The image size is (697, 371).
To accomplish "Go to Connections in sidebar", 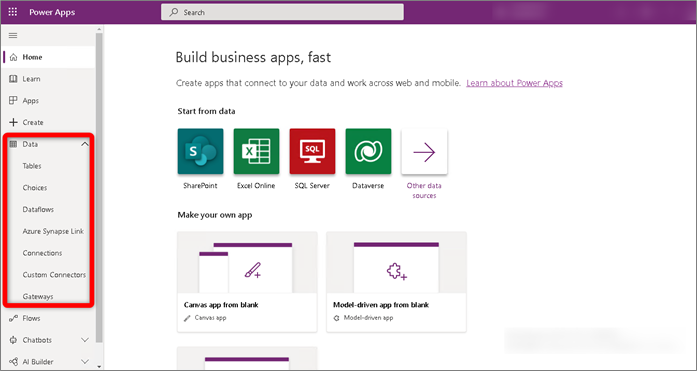I will pyautogui.click(x=42, y=253).
